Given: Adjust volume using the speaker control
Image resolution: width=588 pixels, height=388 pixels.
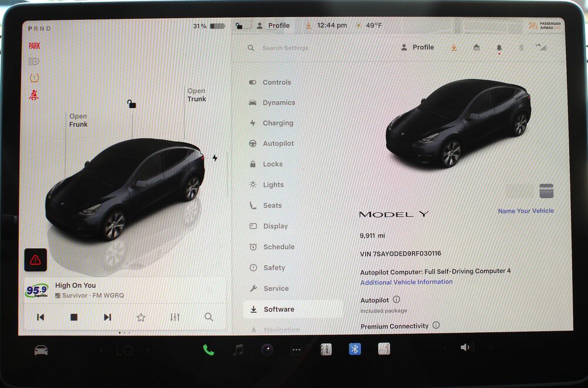Looking at the screenshot, I should point(466,347).
